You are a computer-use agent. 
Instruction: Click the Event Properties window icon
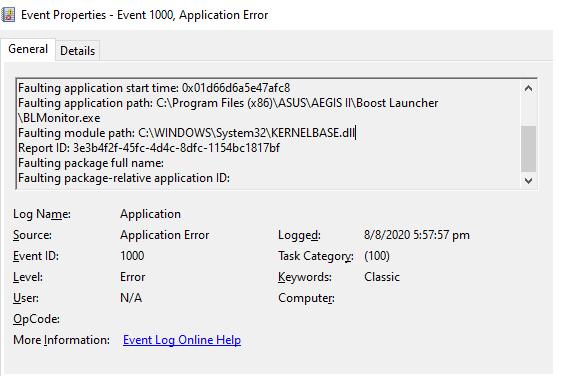click(x=8, y=15)
